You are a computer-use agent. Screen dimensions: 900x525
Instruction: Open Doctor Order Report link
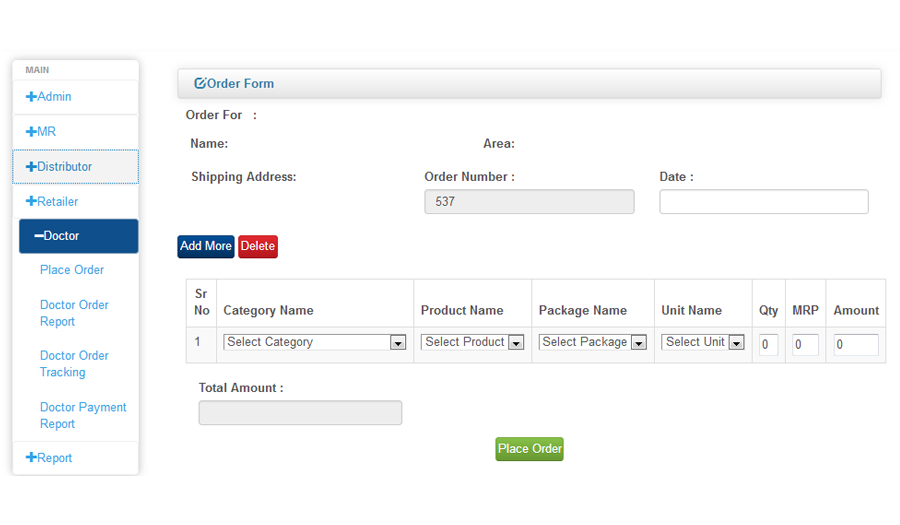(74, 313)
